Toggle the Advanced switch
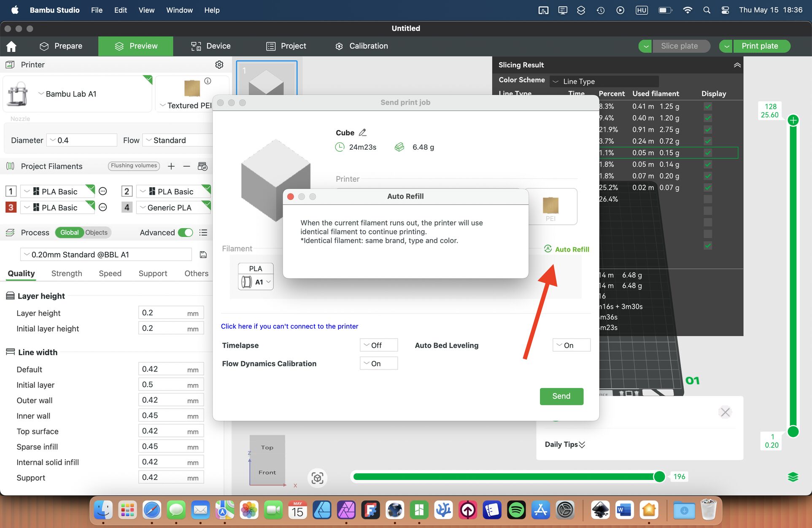 click(185, 232)
